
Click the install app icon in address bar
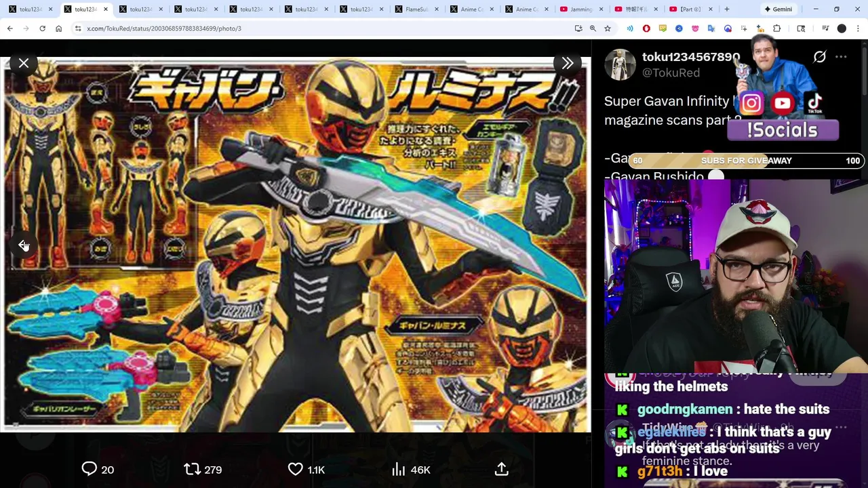tap(578, 28)
